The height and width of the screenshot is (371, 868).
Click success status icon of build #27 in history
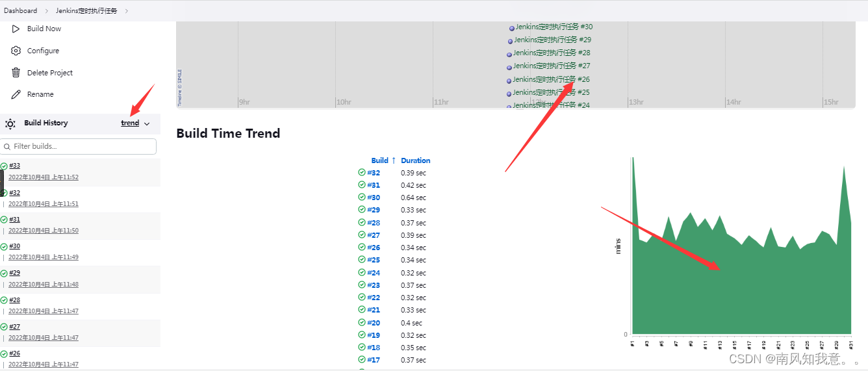pos(4,327)
